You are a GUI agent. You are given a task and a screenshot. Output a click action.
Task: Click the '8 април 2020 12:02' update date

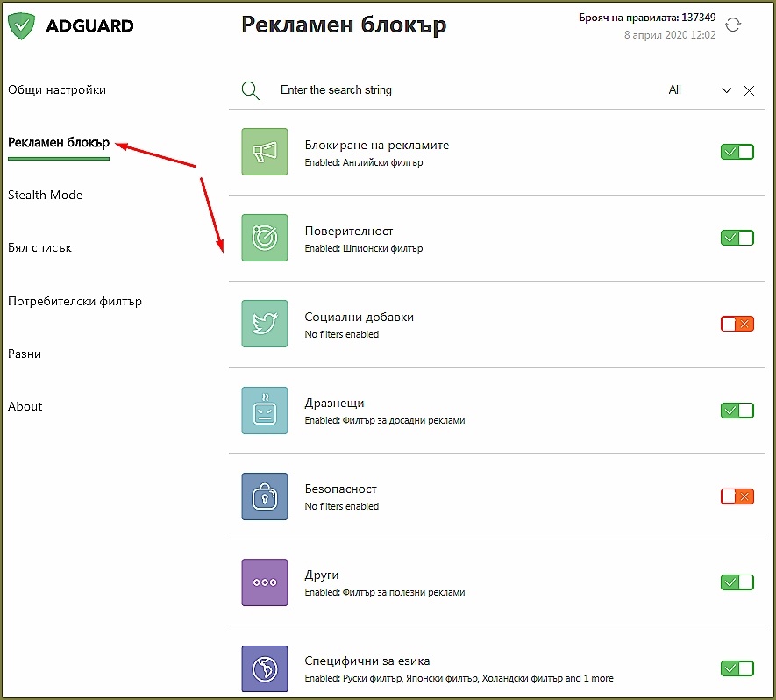(x=670, y=35)
